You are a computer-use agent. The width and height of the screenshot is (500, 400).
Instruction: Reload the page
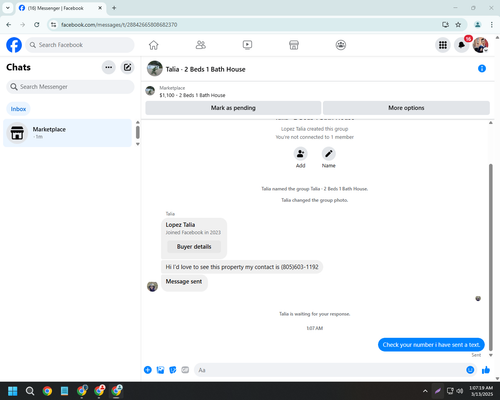click(37, 25)
